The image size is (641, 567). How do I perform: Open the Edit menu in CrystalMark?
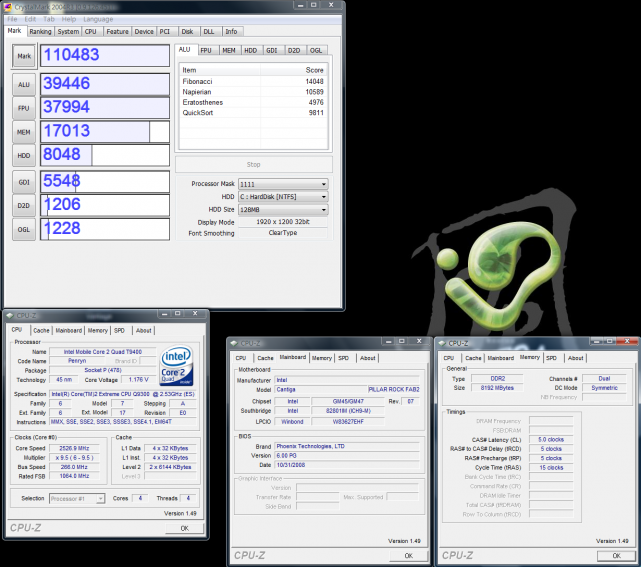(30, 19)
